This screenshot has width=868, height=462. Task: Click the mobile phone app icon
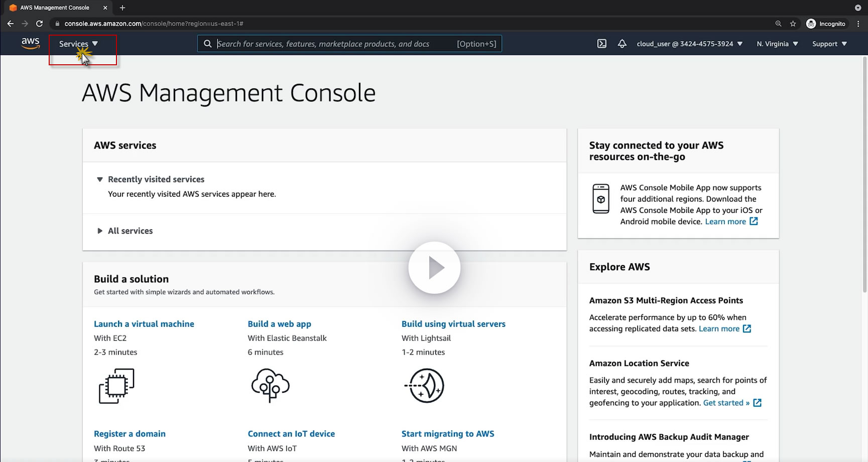point(601,199)
